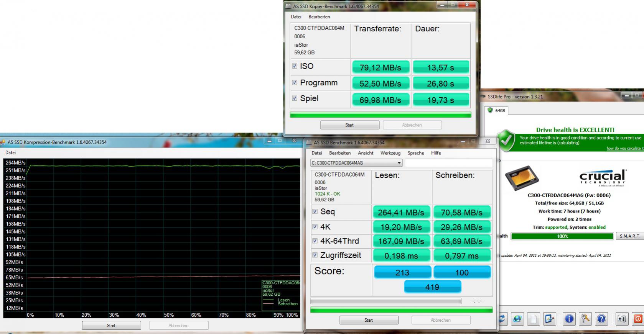
Task: Open Bearbeiten menu in AS SSD Benchmark
Action: click(x=340, y=153)
